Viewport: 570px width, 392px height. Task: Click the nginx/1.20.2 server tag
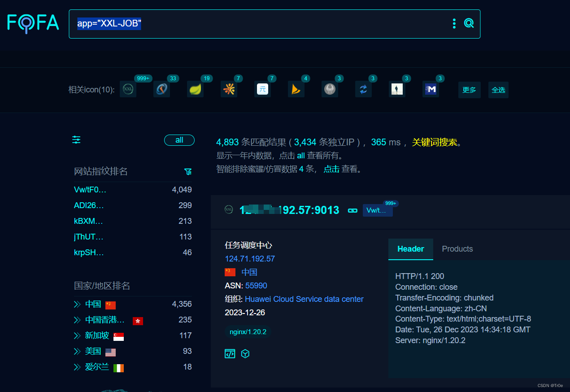pos(248,332)
